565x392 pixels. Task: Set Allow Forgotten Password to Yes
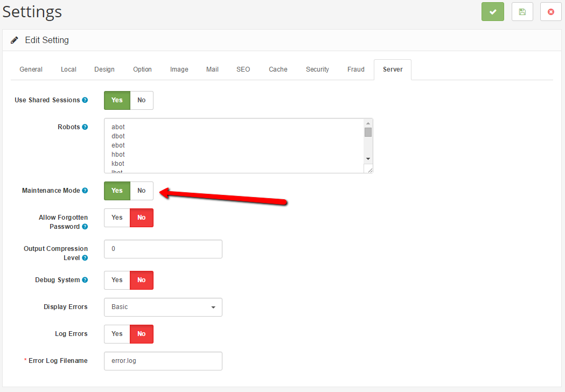tap(117, 218)
